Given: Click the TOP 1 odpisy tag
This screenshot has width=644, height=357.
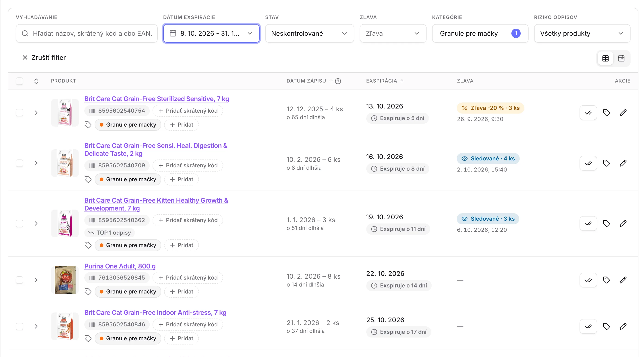Looking at the screenshot, I should 110,233.
